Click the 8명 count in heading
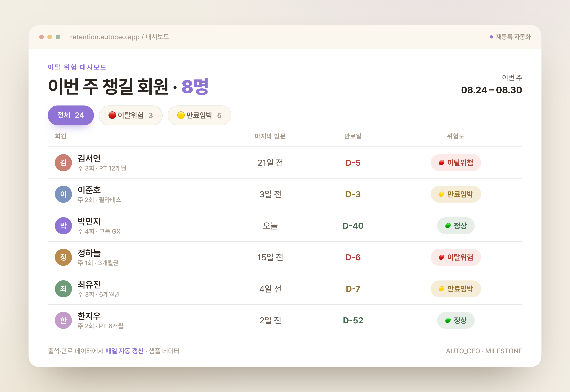570x392 pixels. pyautogui.click(x=195, y=86)
